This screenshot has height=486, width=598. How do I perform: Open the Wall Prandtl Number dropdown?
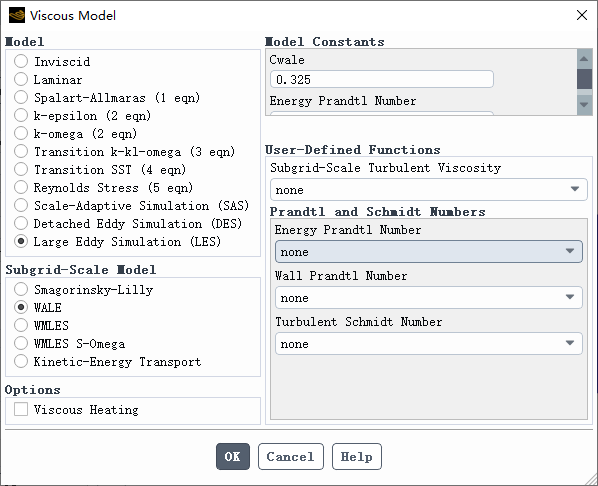[429, 298]
